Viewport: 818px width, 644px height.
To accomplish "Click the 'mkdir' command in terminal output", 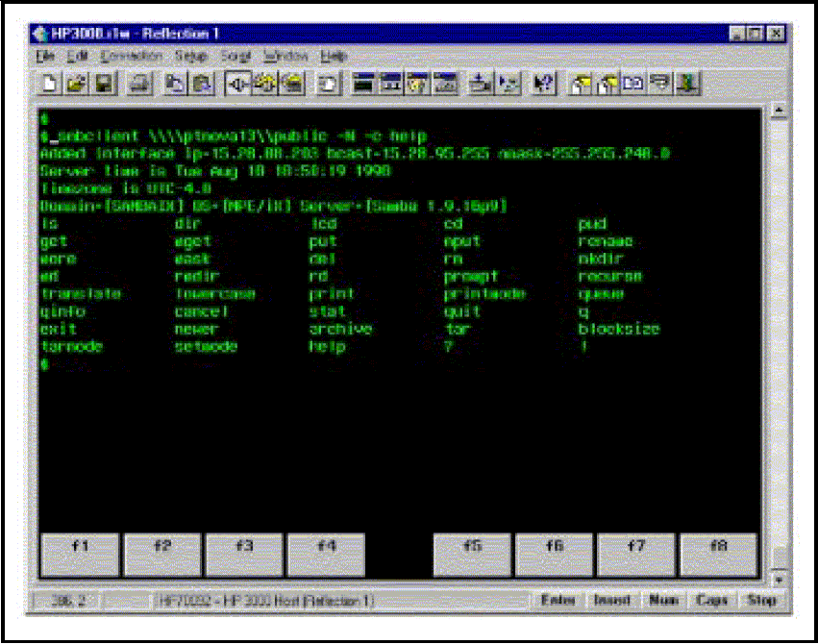I will point(601,260).
